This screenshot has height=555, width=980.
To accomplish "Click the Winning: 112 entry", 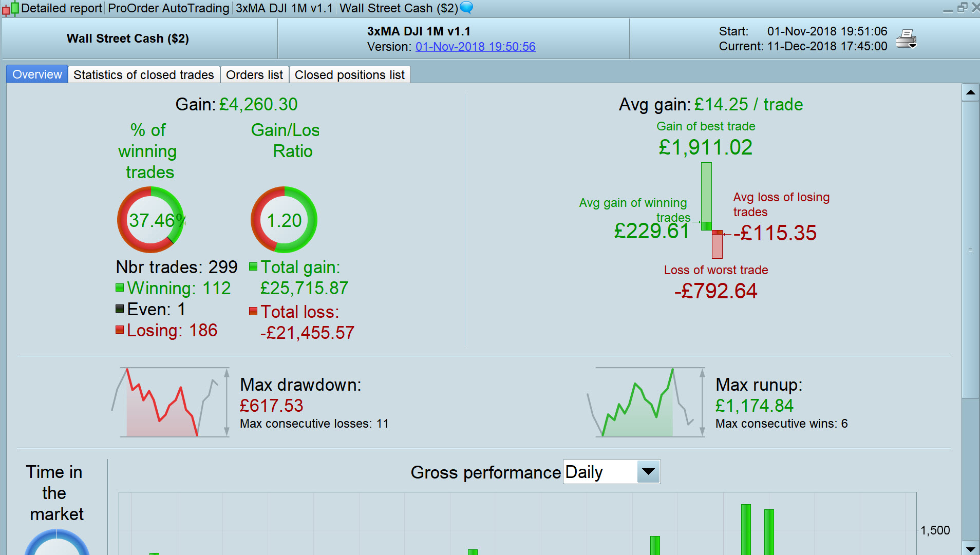I will click(179, 288).
